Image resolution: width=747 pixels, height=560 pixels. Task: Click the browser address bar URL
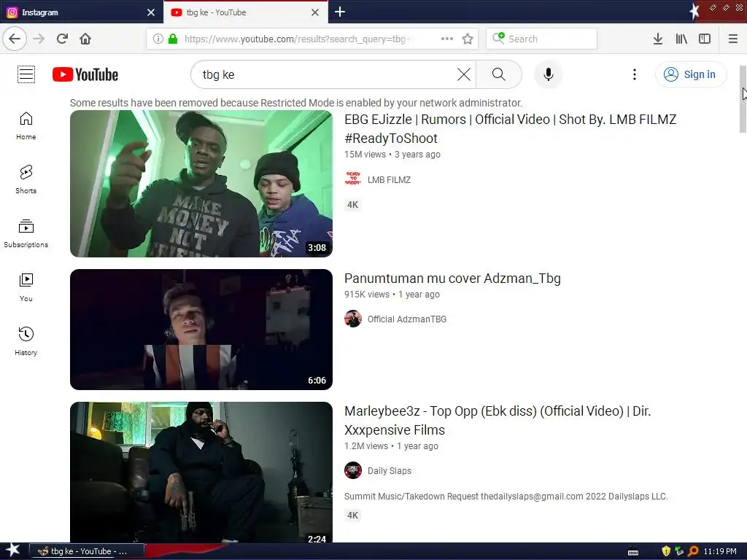coord(298,39)
